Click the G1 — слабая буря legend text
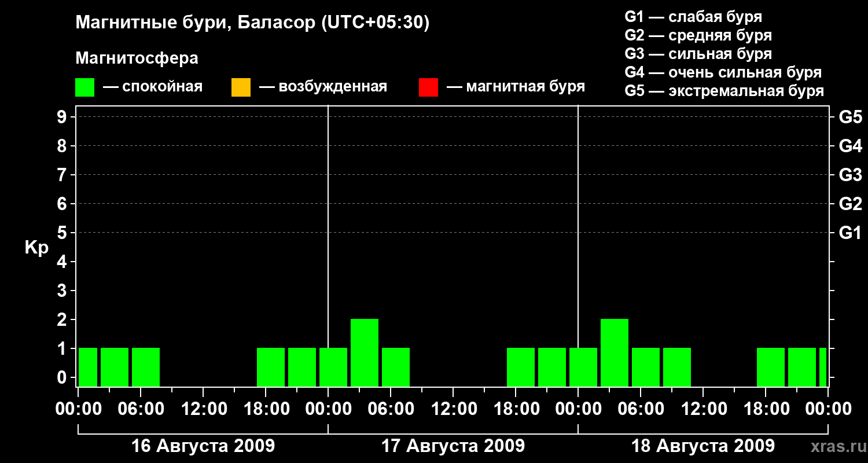868x463 pixels. (x=693, y=17)
